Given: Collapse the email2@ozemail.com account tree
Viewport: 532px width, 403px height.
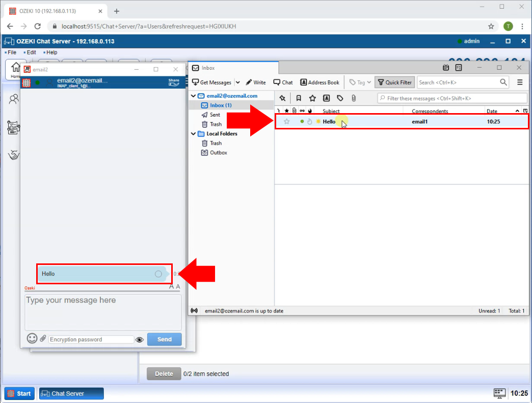Looking at the screenshot, I should pos(193,95).
